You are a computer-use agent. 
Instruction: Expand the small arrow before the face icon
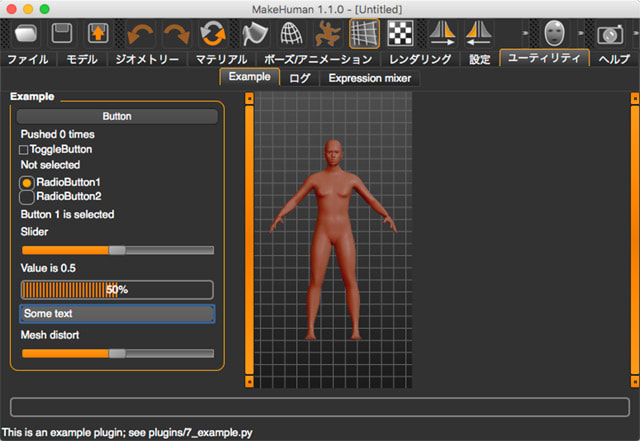[x=525, y=33]
